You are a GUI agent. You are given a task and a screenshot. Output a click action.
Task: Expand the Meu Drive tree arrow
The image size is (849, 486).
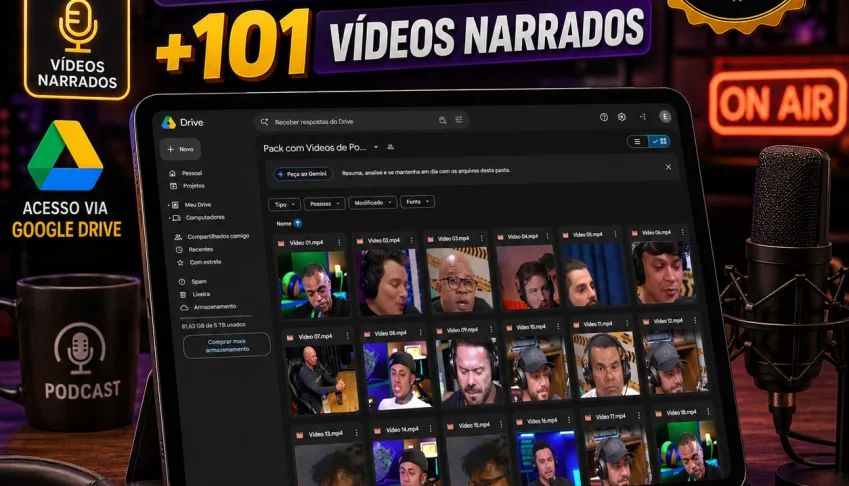pos(169,205)
